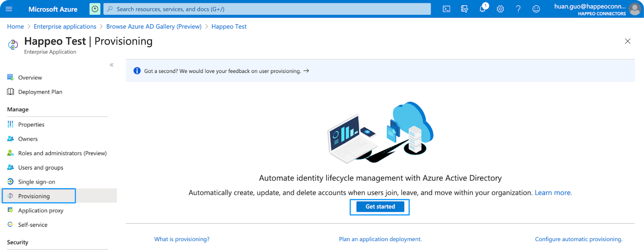The height and width of the screenshot is (250, 644).
Task: Click the search magnifier icon
Action: click(x=110, y=9)
